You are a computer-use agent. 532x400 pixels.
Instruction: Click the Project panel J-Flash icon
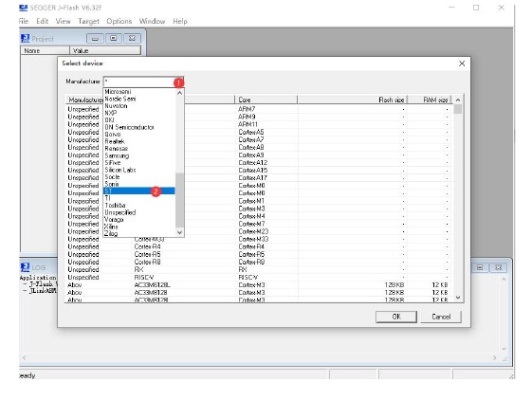(25, 38)
